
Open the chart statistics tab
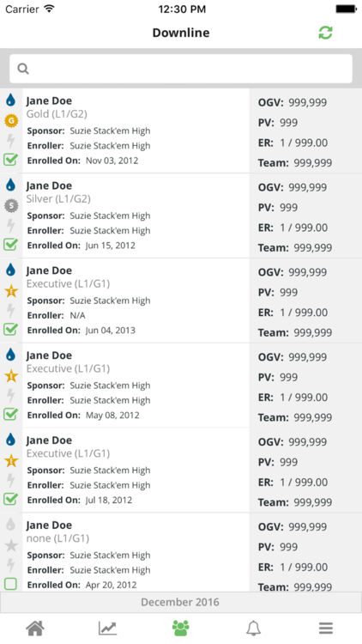[107, 628]
